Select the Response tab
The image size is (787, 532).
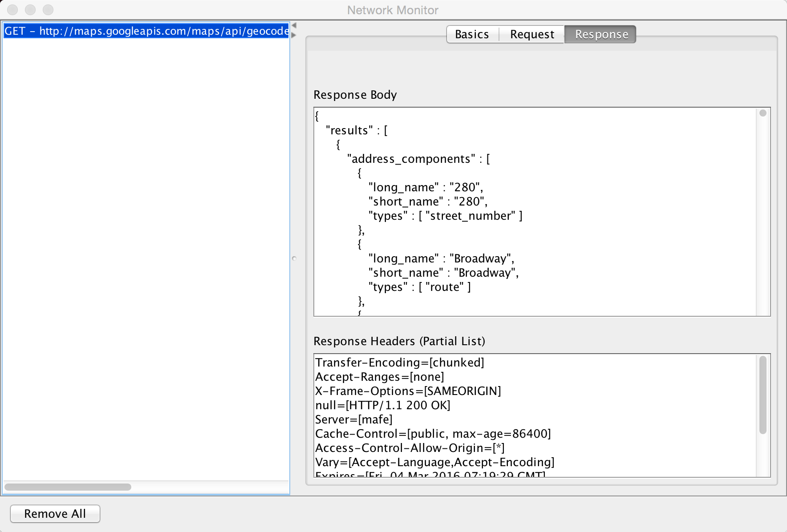pyautogui.click(x=600, y=34)
